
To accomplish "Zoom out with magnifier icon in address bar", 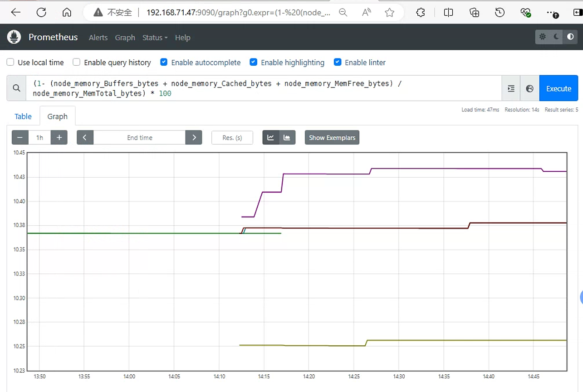I will pyautogui.click(x=343, y=13).
